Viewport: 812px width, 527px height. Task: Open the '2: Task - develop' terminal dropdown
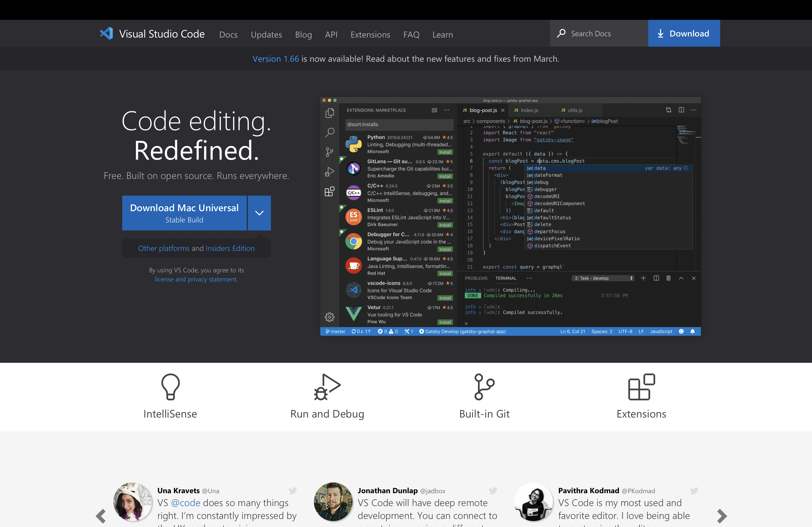(603, 278)
